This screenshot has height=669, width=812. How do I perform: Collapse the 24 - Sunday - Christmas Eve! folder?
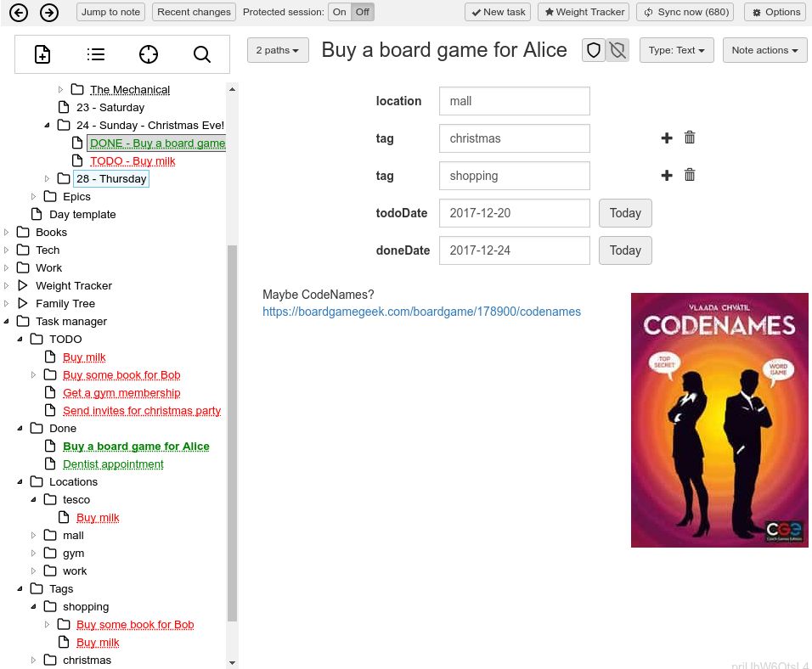[x=47, y=126]
